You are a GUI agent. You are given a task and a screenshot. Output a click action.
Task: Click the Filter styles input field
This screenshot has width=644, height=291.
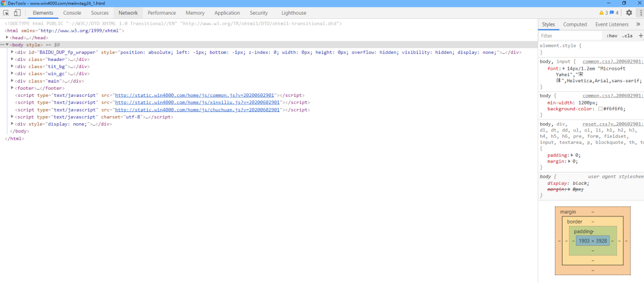[571, 36]
